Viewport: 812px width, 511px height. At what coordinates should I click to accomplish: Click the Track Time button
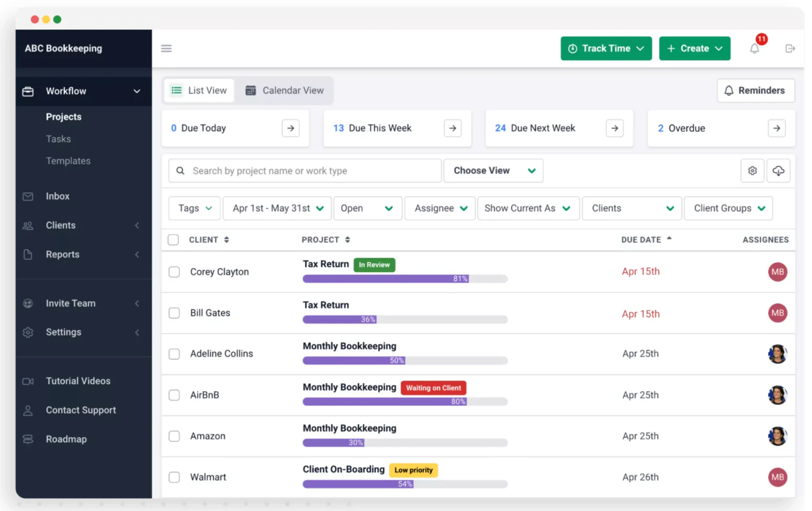coord(606,49)
